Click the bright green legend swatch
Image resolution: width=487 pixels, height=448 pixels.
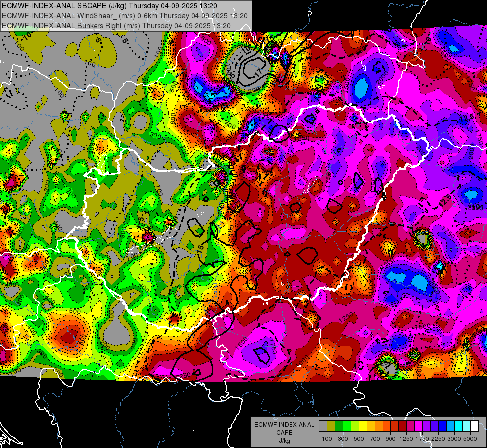[347, 426]
